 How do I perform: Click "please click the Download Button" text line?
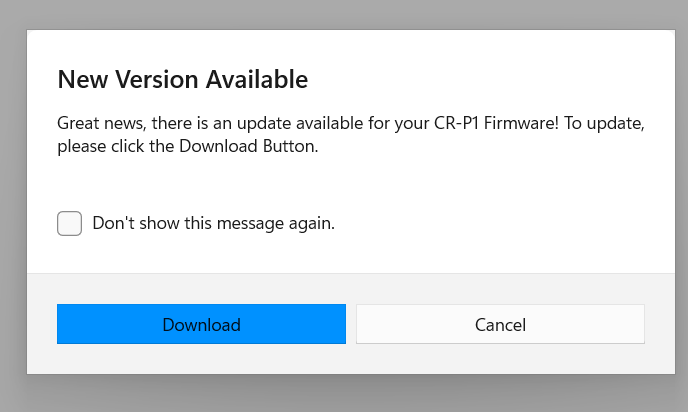(x=187, y=146)
